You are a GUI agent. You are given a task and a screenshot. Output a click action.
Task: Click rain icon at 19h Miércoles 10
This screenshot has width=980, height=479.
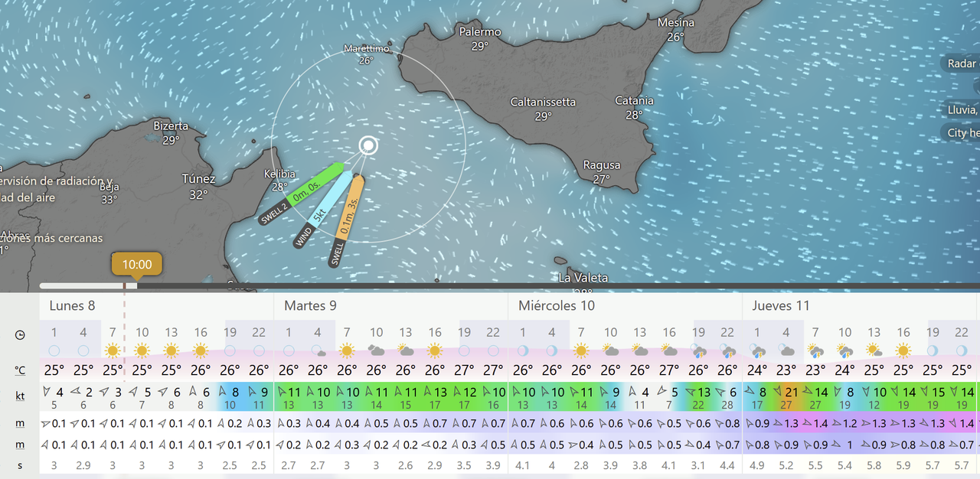coord(698,351)
